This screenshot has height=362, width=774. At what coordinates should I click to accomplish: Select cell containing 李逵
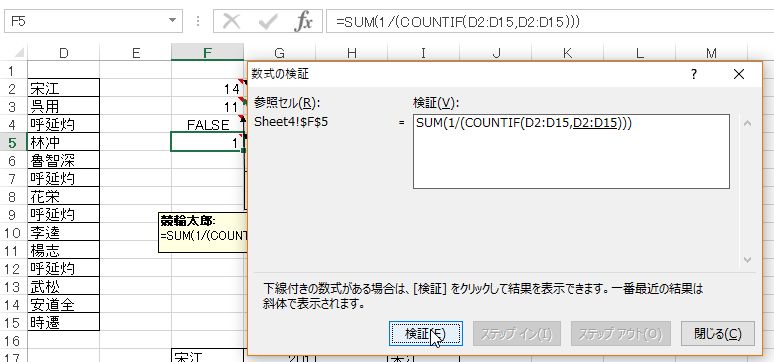(x=64, y=233)
